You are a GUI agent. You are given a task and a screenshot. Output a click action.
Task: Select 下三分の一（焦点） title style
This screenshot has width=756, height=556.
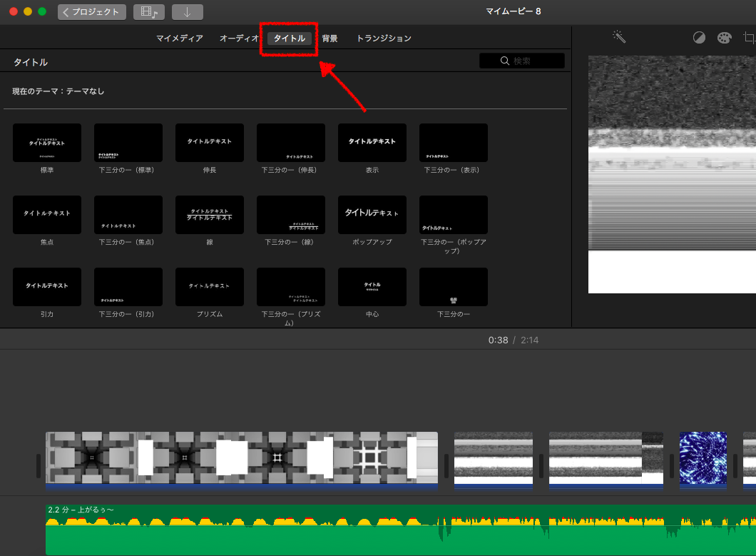128,215
